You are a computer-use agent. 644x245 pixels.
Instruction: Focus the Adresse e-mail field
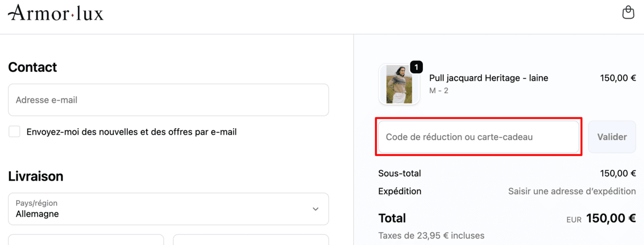[168, 100]
